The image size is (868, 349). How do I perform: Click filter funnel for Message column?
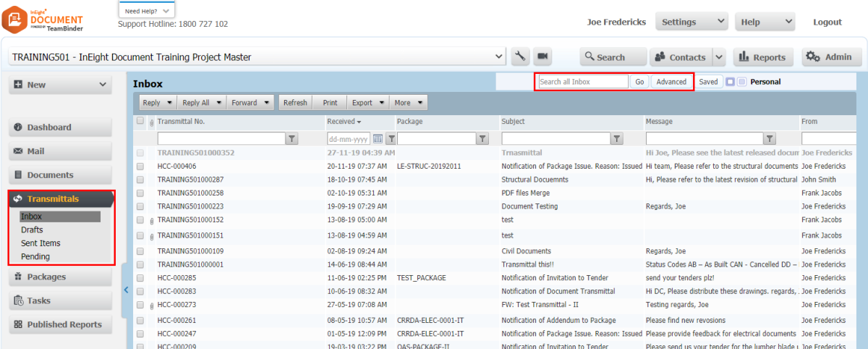coord(770,138)
